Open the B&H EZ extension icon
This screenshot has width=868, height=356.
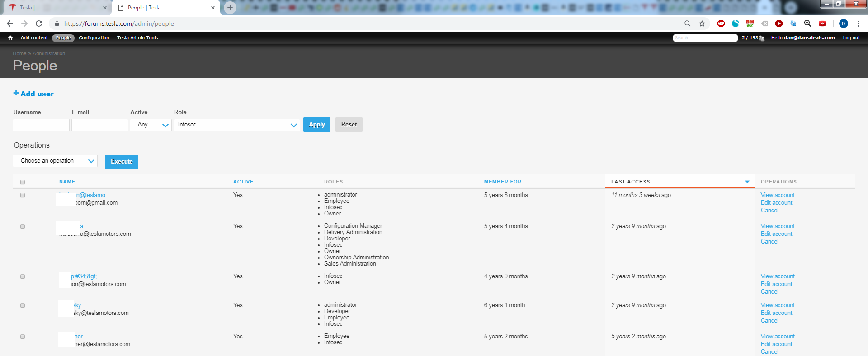point(750,23)
